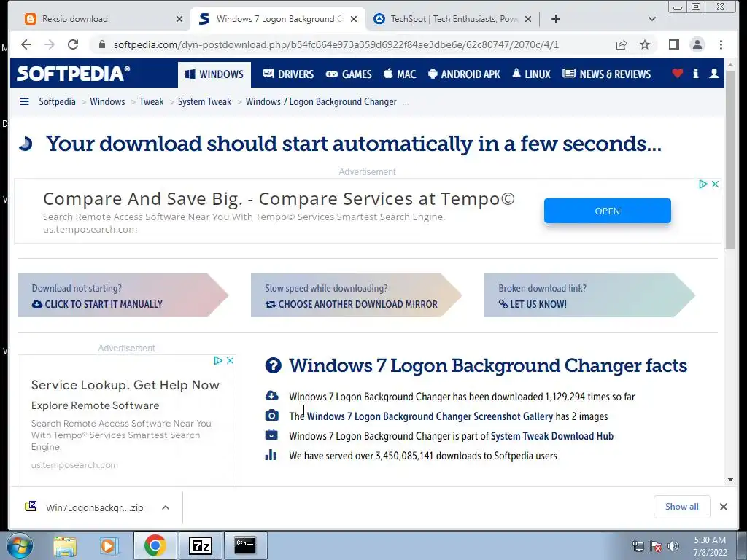
Task: Click the volume speaker tray icon
Action: (673, 546)
